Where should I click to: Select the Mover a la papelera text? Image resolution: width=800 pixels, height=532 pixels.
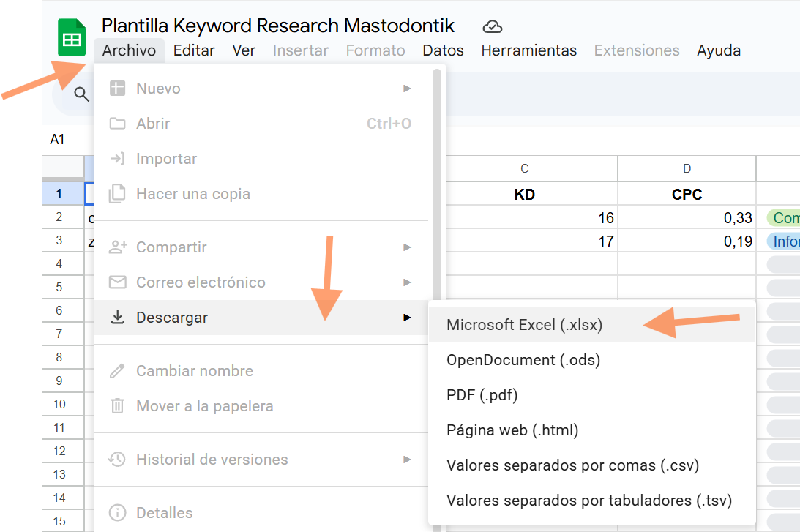205,407
